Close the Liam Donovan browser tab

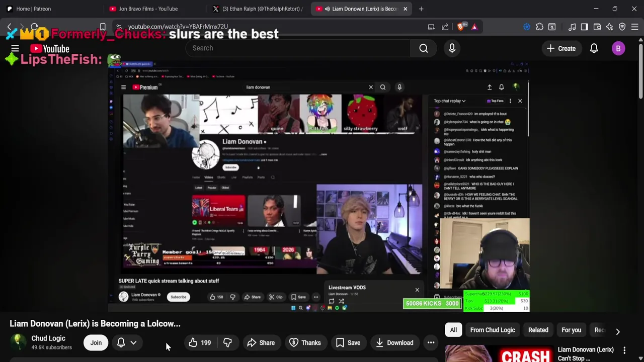pyautogui.click(x=405, y=9)
